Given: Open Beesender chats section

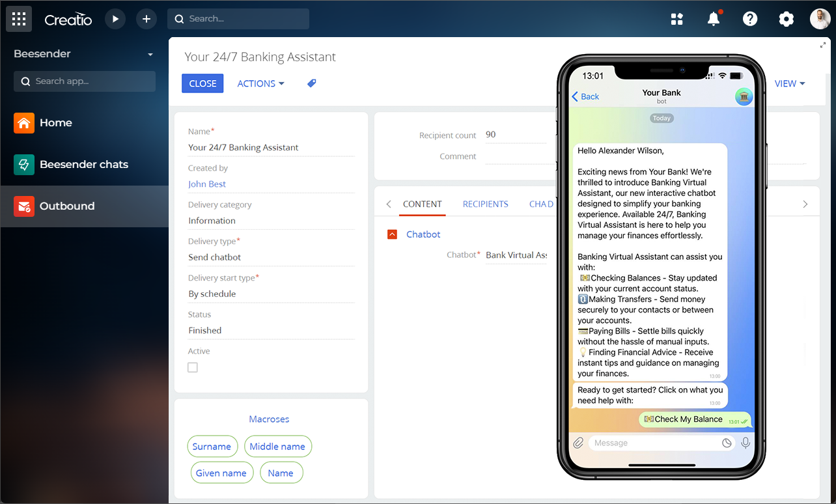Looking at the screenshot, I should pyautogui.click(x=84, y=164).
